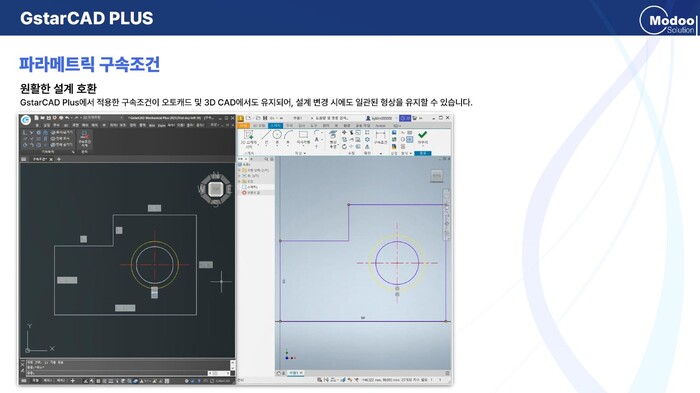Screen dimensions: 700x393
Task: Switch to the 3D Model ribbon tab
Action: [259, 125]
